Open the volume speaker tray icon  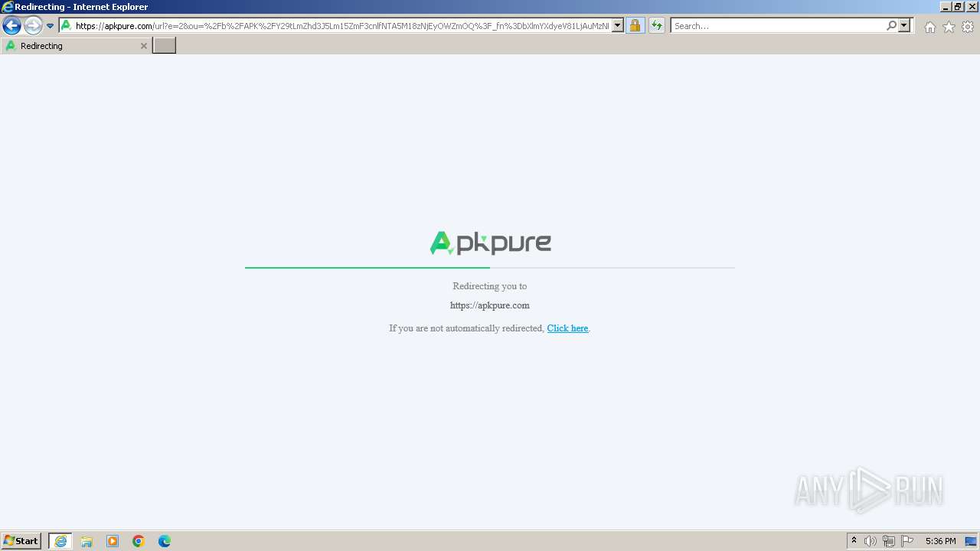tap(871, 541)
